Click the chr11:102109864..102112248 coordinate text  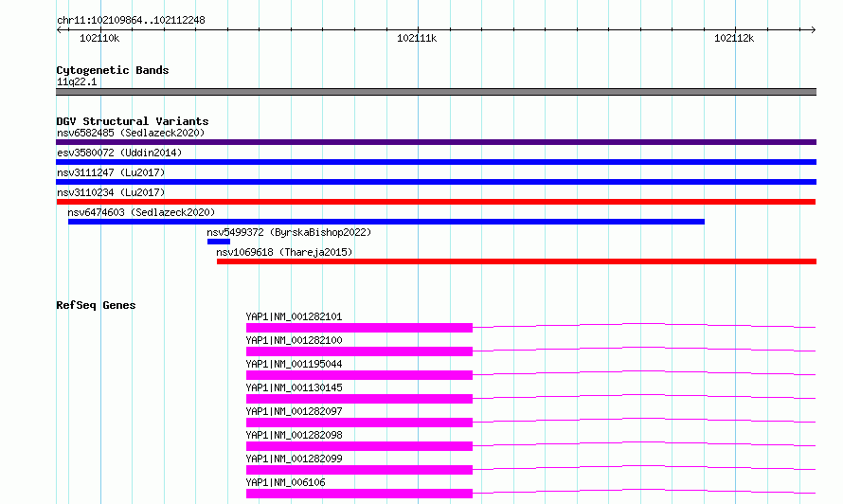pyautogui.click(x=131, y=21)
